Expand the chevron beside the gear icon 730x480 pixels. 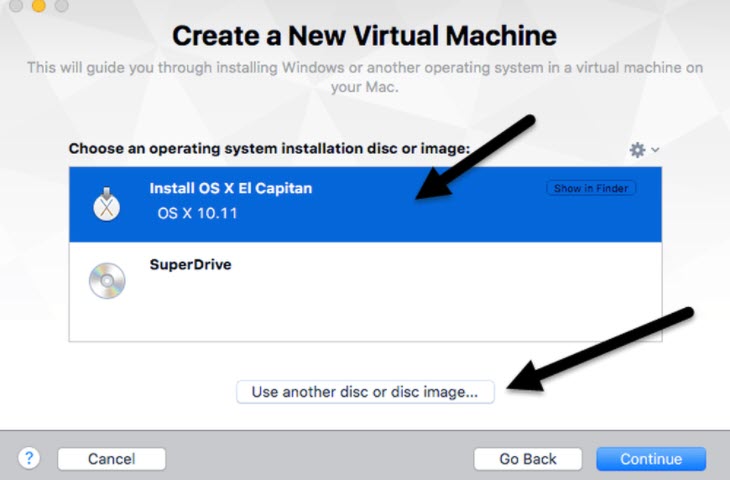655,150
